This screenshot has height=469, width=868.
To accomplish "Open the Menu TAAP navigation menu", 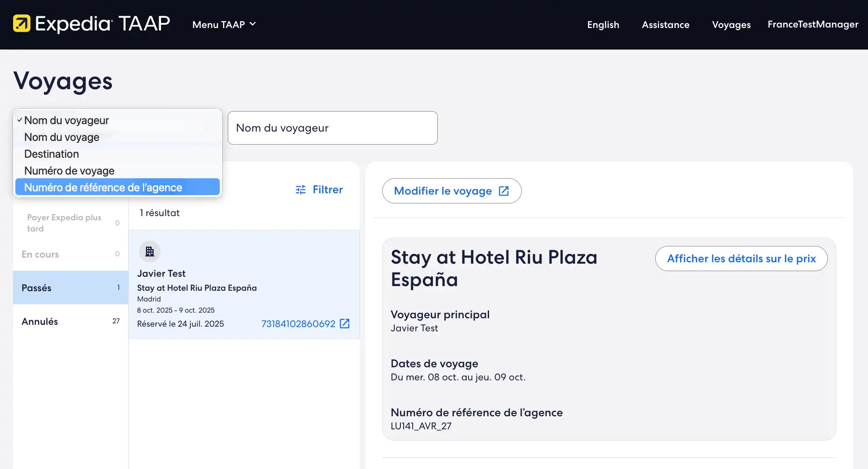I will pos(224,24).
